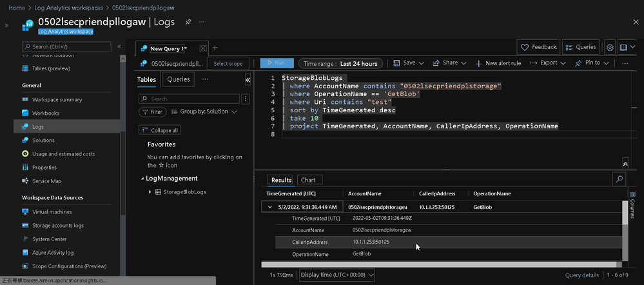Viewport: 644px width, 285px height.
Task: Open Queries button at top right
Action: click(x=581, y=47)
